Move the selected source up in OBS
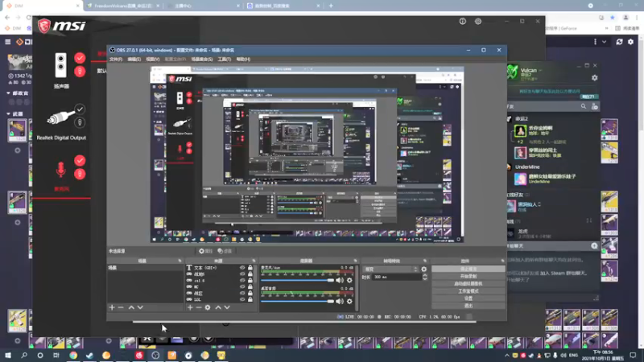This screenshot has width=644, height=362. [218, 307]
